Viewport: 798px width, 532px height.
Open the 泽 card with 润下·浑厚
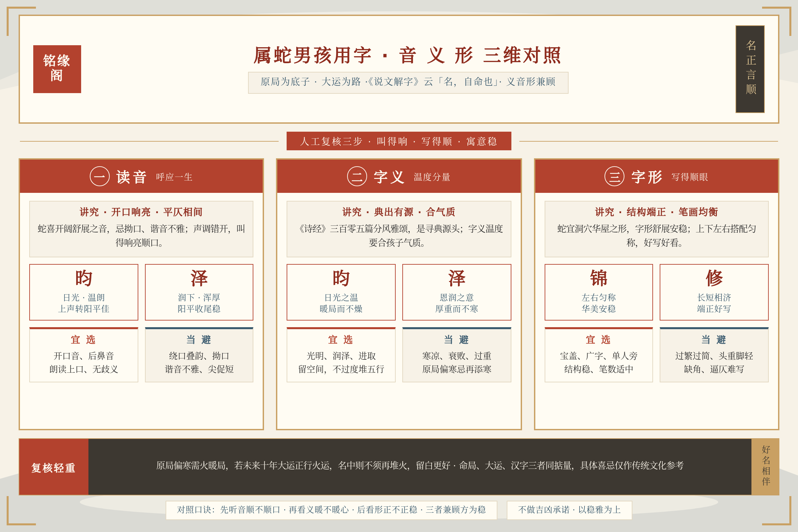(x=199, y=292)
